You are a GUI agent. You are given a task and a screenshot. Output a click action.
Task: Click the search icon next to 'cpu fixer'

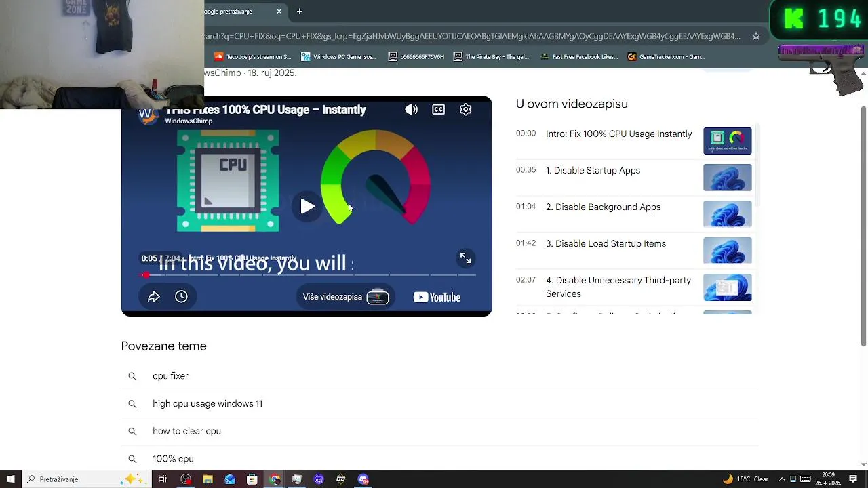coord(132,376)
